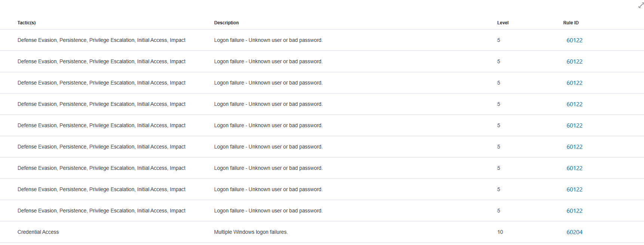Click rule link 60122 in the second row

(574, 61)
